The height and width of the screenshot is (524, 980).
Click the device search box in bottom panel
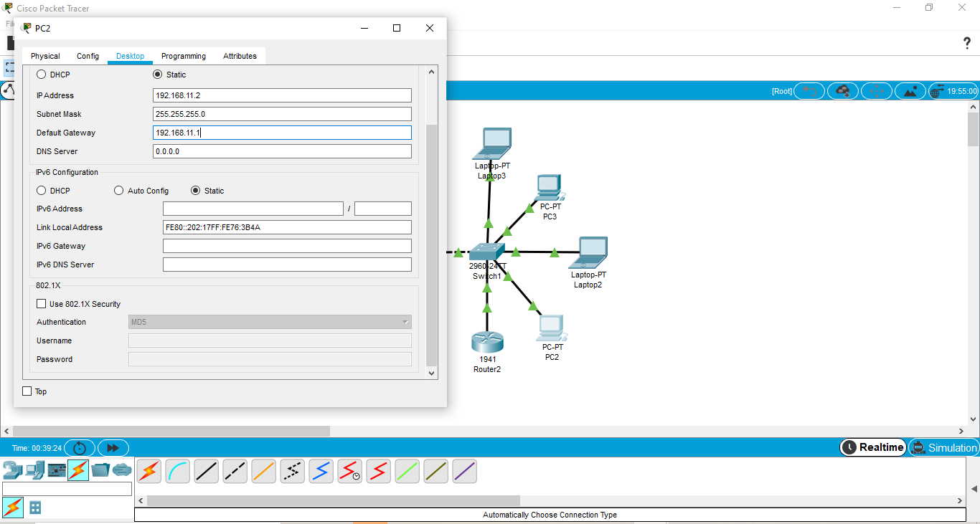(67, 489)
